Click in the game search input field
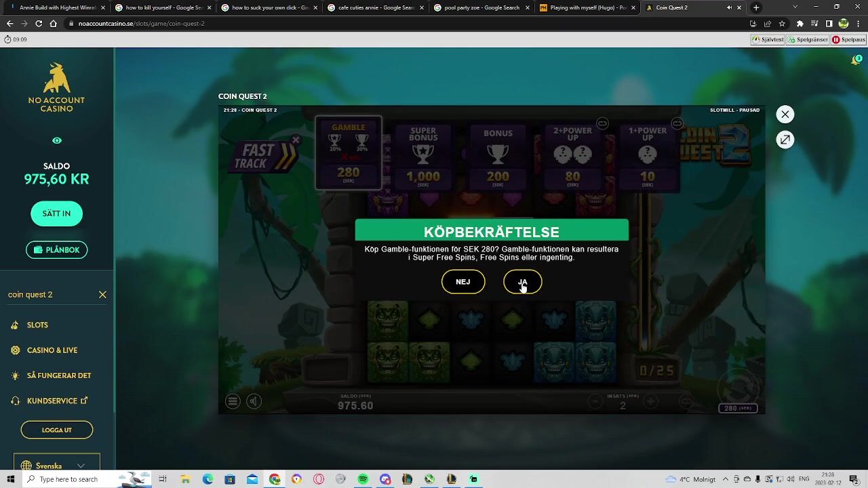 (x=47, y=295)
